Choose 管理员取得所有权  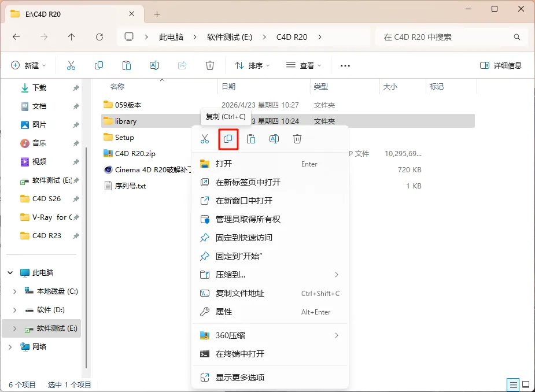(x=270, y=219)
